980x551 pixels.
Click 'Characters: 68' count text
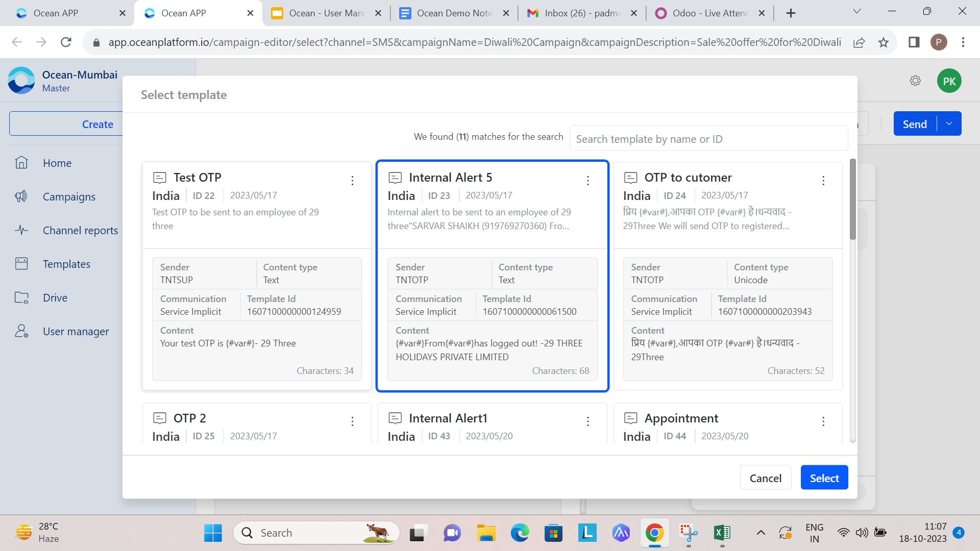point(560,371)
